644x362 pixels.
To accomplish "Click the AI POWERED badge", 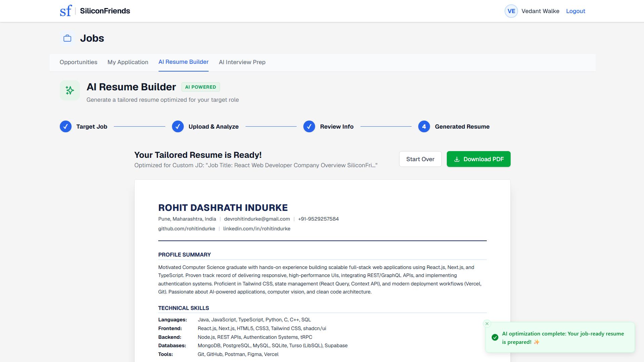I will tap(201, 87).
